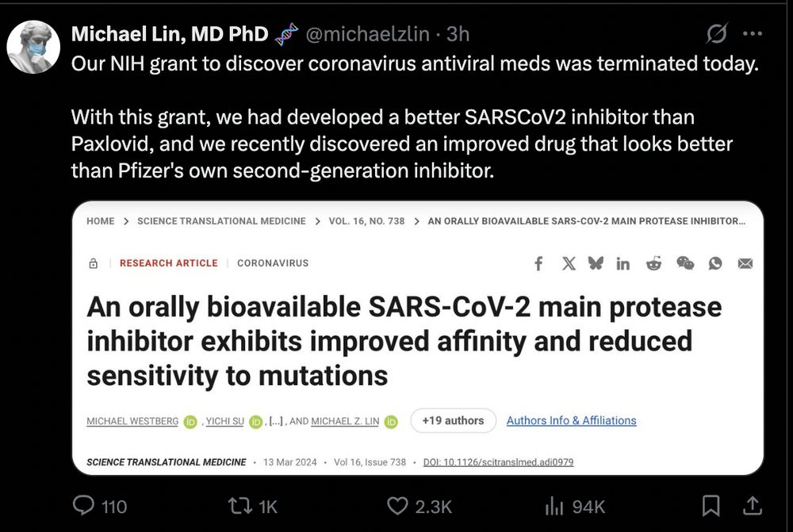This screenshot has width=793, height=532.
Task: Open the three-dot more options menu
Action: (753, 34)
